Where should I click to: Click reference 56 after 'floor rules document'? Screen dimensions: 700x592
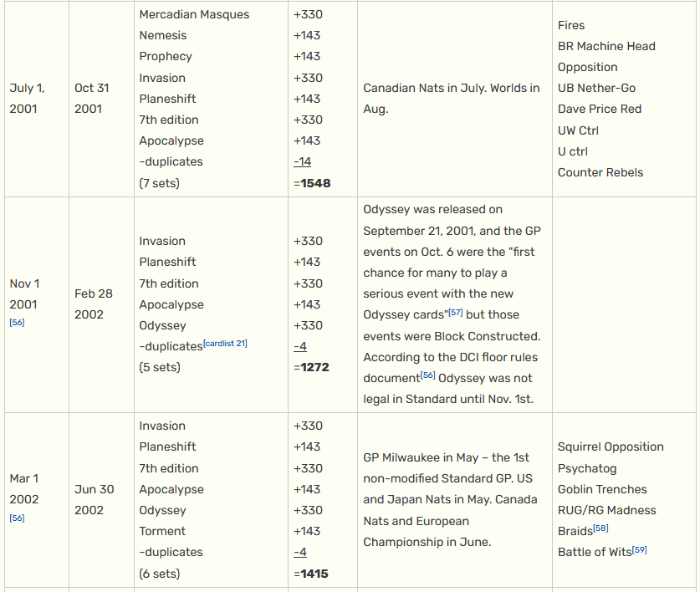tap(427, 375)
